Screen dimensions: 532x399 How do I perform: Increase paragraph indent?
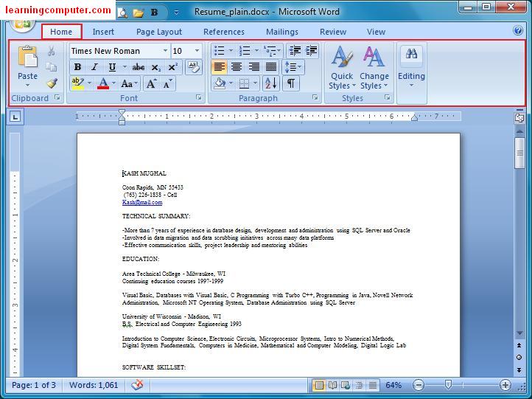pyautogui.click(x=311, y=51)
